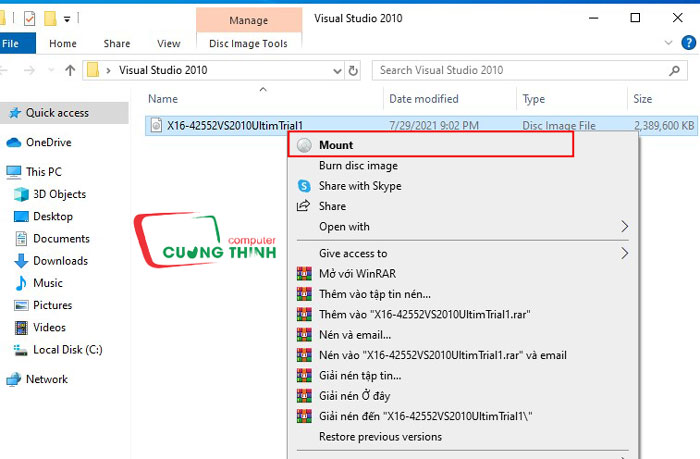Click WinRAR icon beside Thêm vào "X16-42552VS2010UltimTrial1.rar"

(x=304, y=314)
